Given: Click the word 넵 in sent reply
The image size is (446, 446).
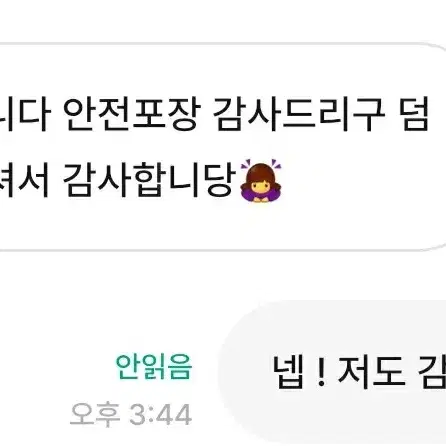Looking at the screenshot, I should pyautogui.click(x=289, y=373).
